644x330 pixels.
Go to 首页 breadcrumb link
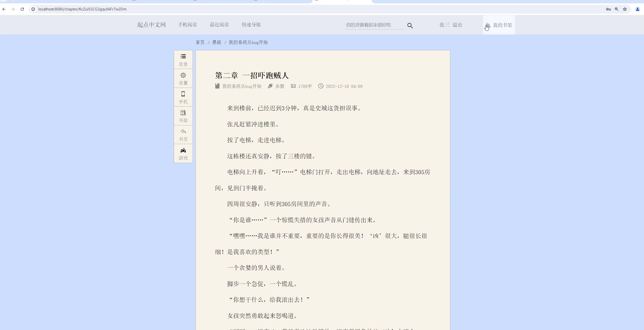[200, 42]
